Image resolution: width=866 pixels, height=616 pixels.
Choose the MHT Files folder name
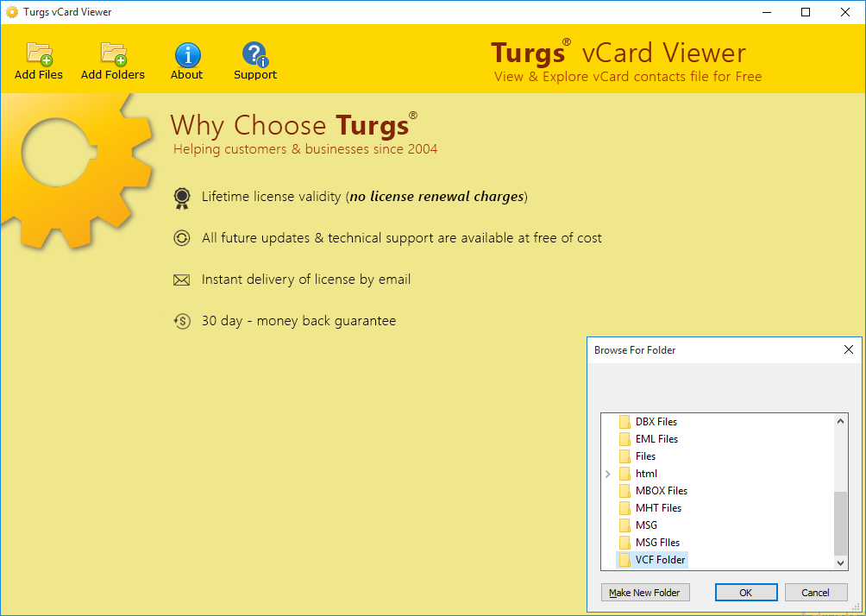click(658, 507)
